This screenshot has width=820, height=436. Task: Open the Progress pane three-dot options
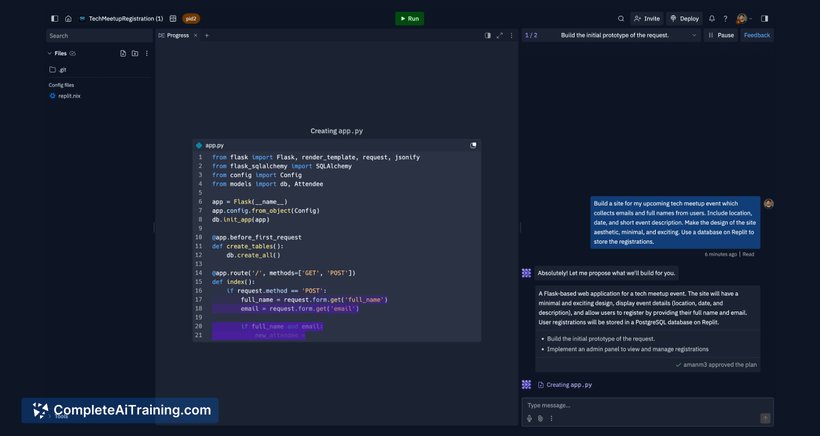(511, 36)
